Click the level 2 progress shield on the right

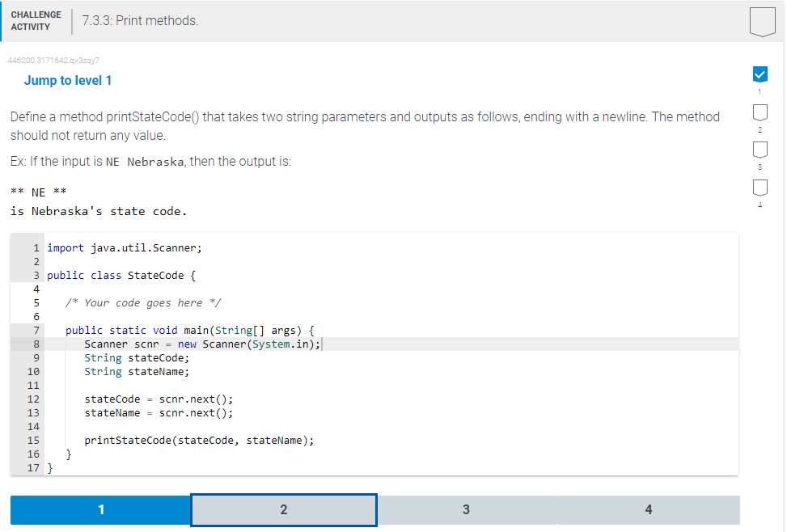(759, 112)
